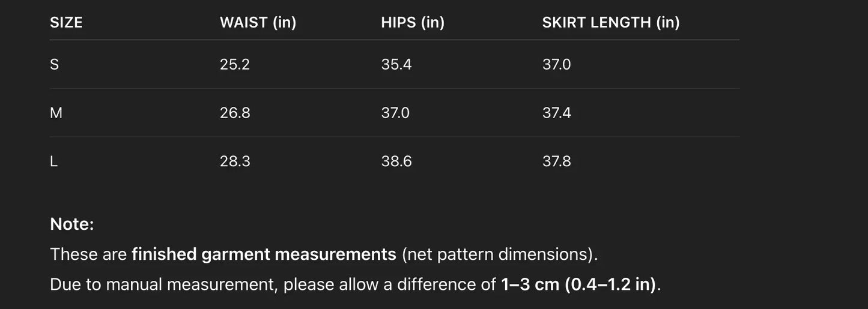Viewport: 868px width, 309px height.
Task: Click the bold "1–3 cm (0.4–1.2 in)" text
Action: coord(578,284)
